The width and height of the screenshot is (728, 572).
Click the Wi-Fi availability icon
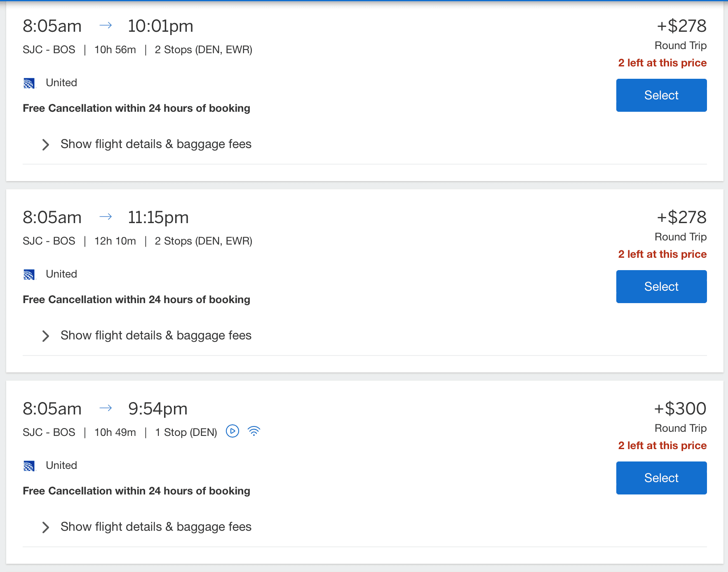(254, 431)
